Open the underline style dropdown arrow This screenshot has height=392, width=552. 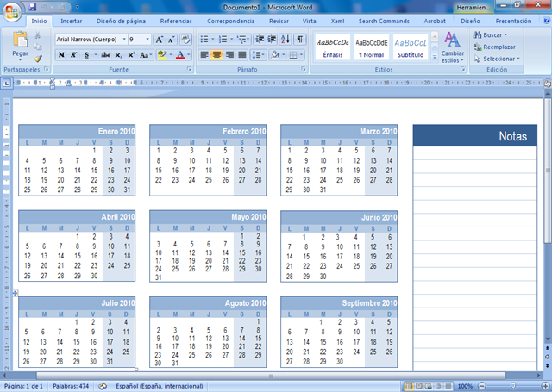(x=95, y=55)
